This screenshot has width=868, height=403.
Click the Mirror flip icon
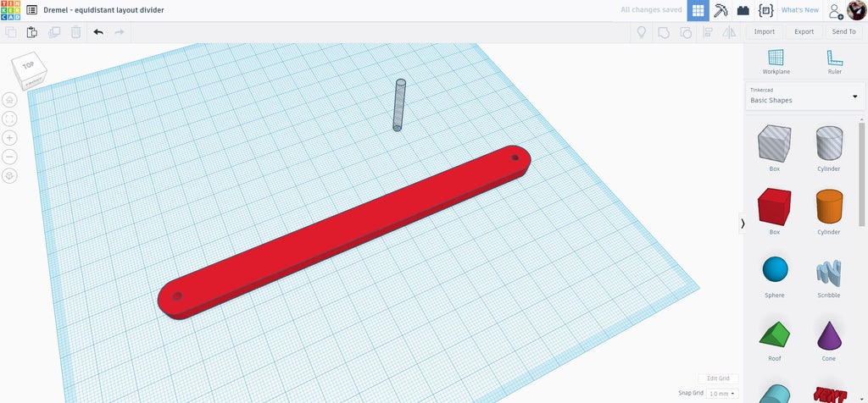[730, 32]
